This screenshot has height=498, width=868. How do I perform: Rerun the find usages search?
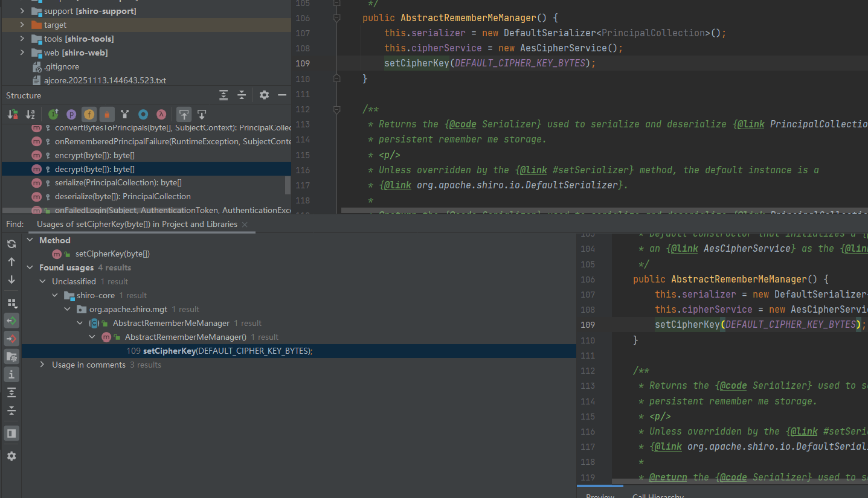(11, 244)
